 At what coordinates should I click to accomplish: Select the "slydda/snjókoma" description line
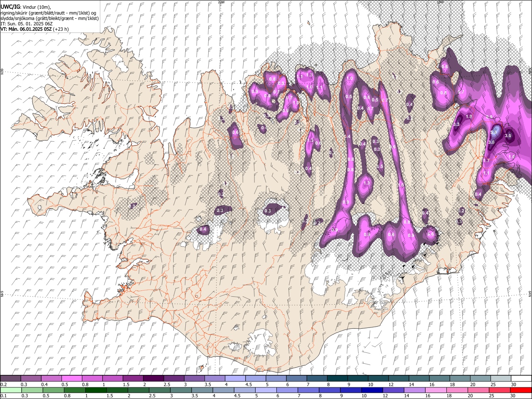click(49, 18)
